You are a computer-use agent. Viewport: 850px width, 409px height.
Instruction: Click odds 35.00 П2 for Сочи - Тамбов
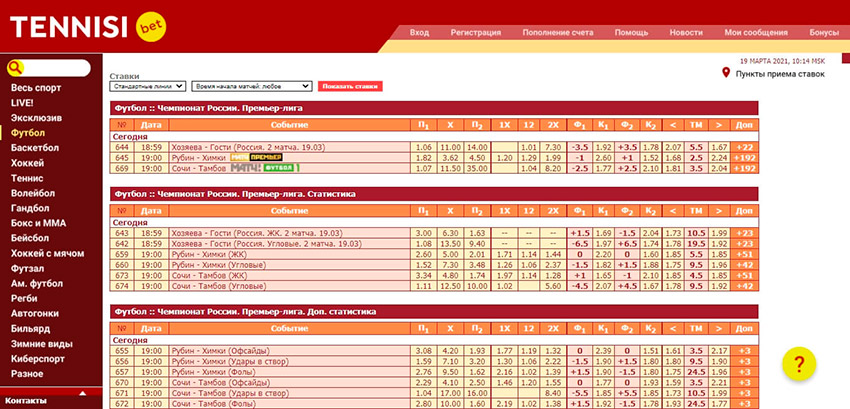[x=476, y=168]
